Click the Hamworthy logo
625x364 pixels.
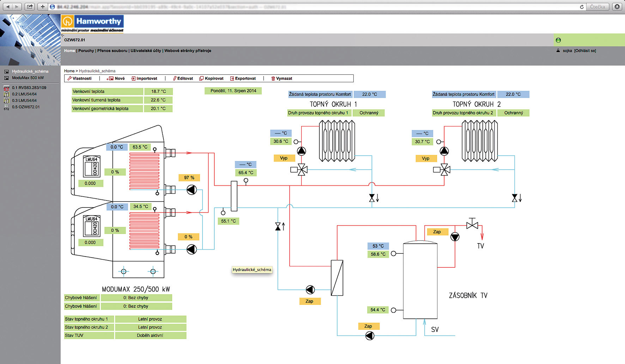92,23
